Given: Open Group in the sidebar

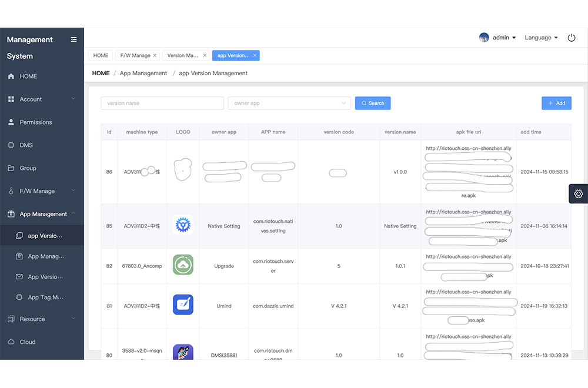Looking at the screenshot, I should [x=42, y=168].
